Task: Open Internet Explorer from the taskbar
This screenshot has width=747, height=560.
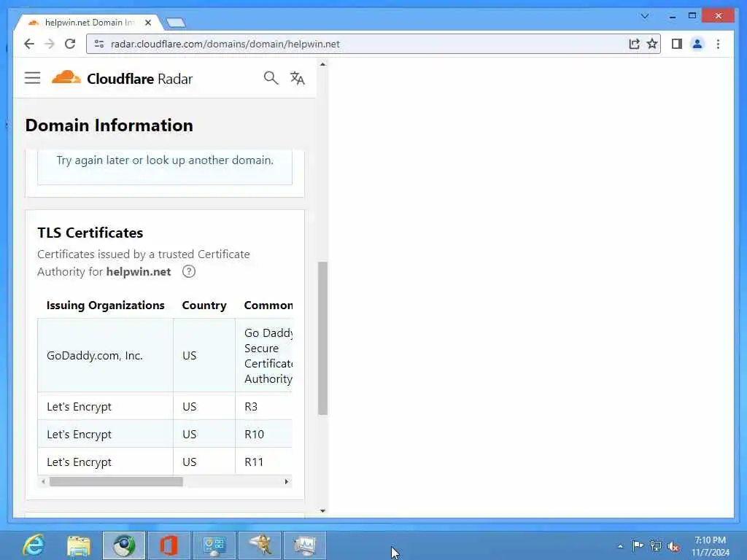Action: point(34,545)
